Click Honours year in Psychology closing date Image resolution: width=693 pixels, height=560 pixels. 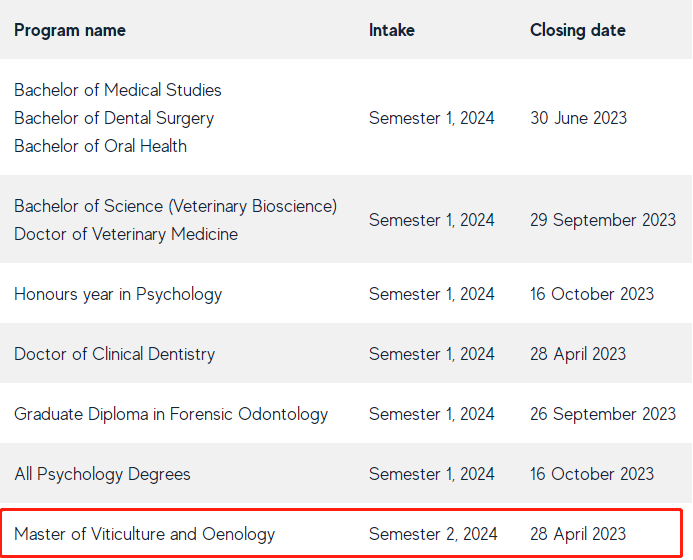click(591, 294)
